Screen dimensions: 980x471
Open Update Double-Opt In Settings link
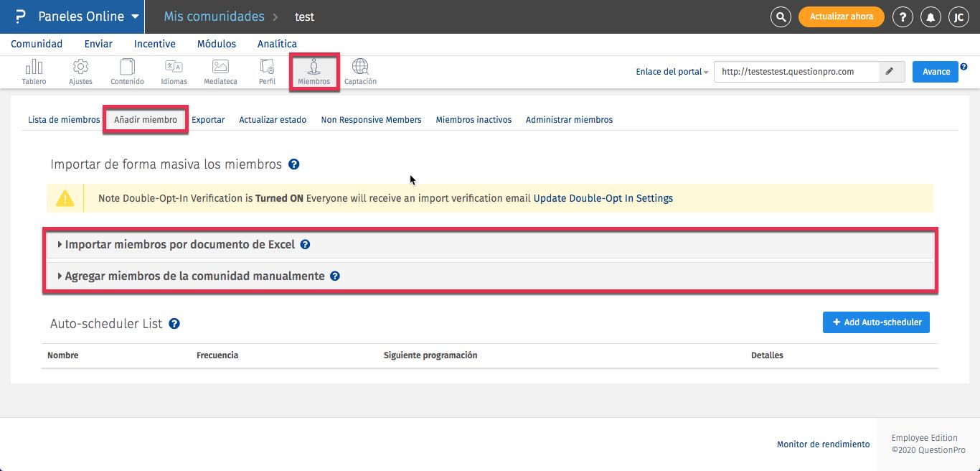point(603,198)
